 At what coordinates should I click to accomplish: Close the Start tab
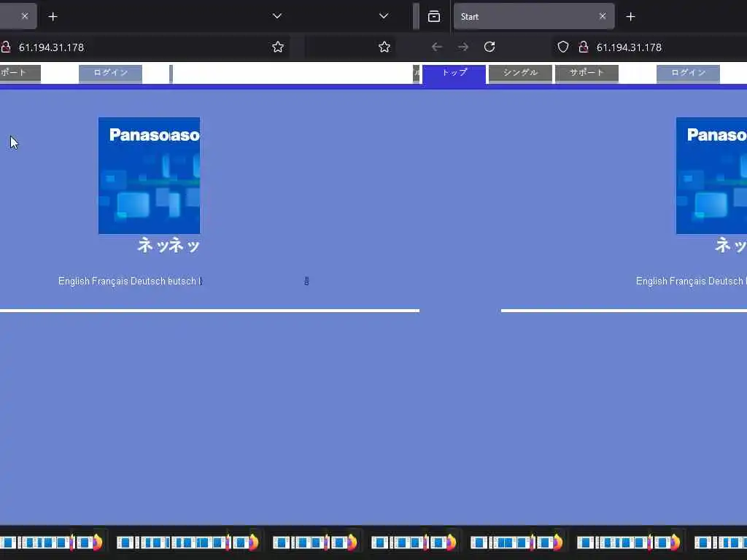(603, 17)
